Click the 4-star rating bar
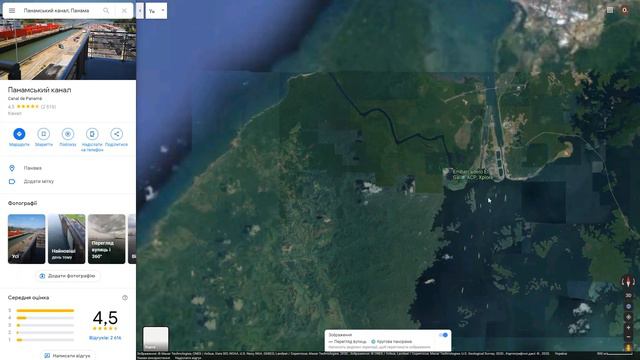 45,318
